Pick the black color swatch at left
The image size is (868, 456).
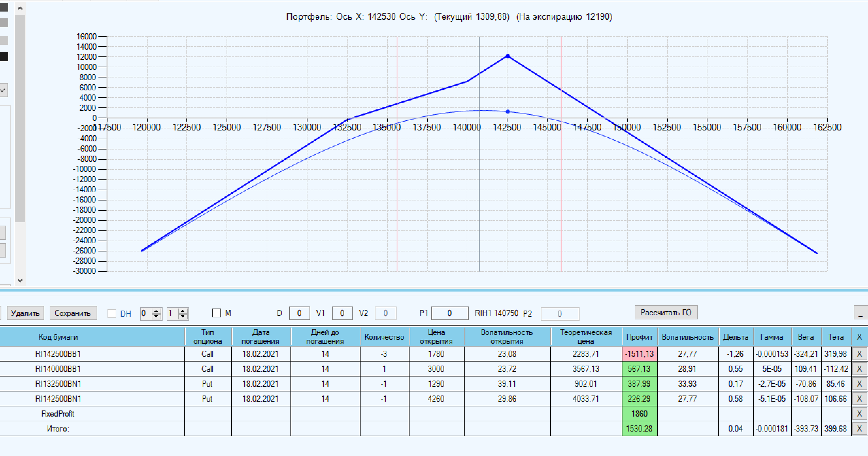tap(4, 57)
